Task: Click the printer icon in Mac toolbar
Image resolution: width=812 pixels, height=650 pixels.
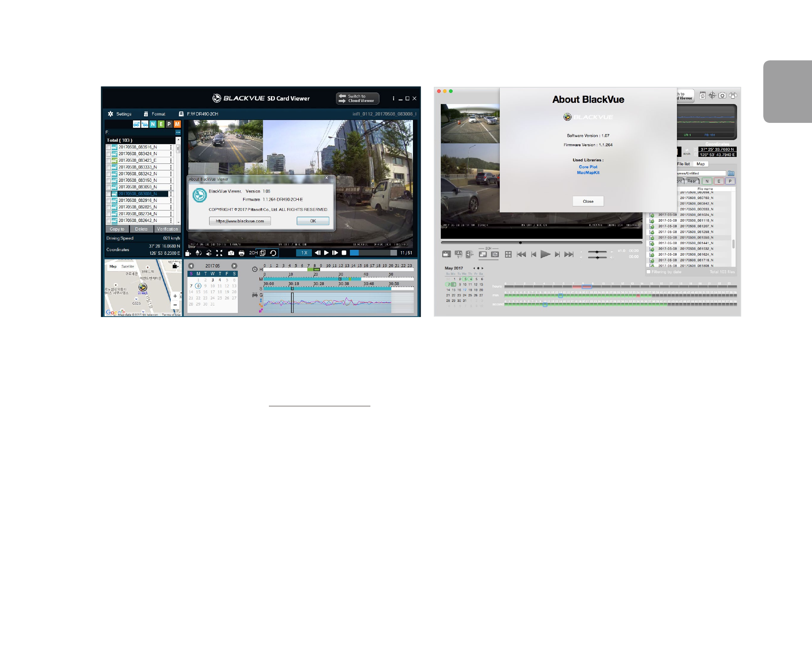Action: 733,95
